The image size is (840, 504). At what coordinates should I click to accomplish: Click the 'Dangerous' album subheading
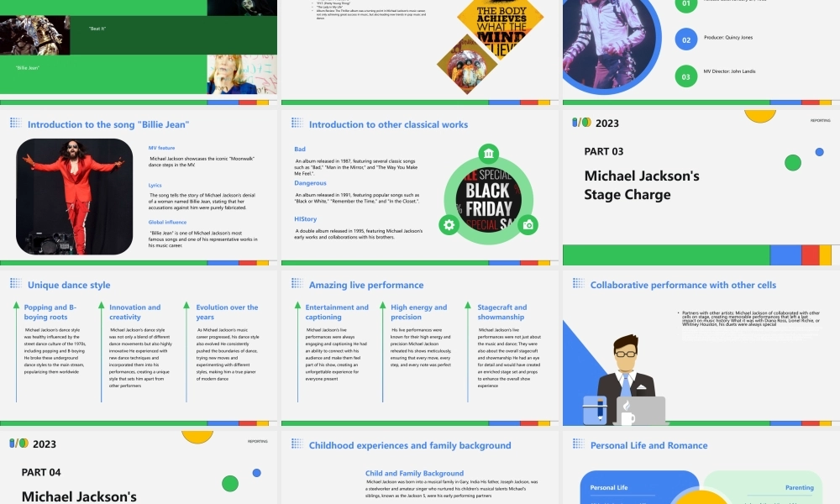pyautogui.click(x=310, y=183)
